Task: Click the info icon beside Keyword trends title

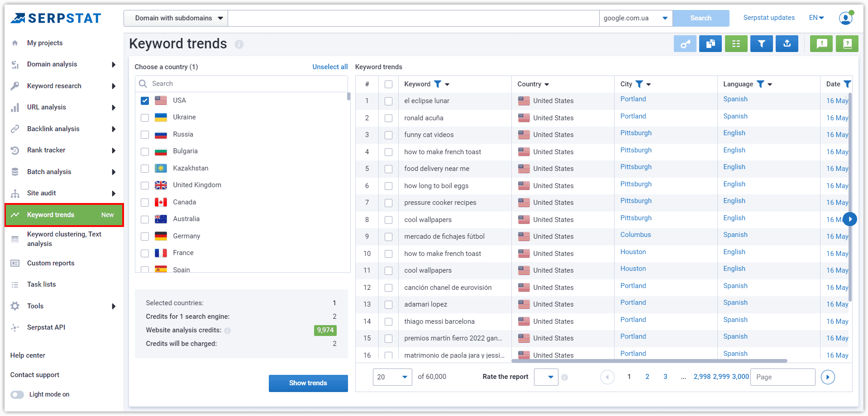Action: (239, 44)
